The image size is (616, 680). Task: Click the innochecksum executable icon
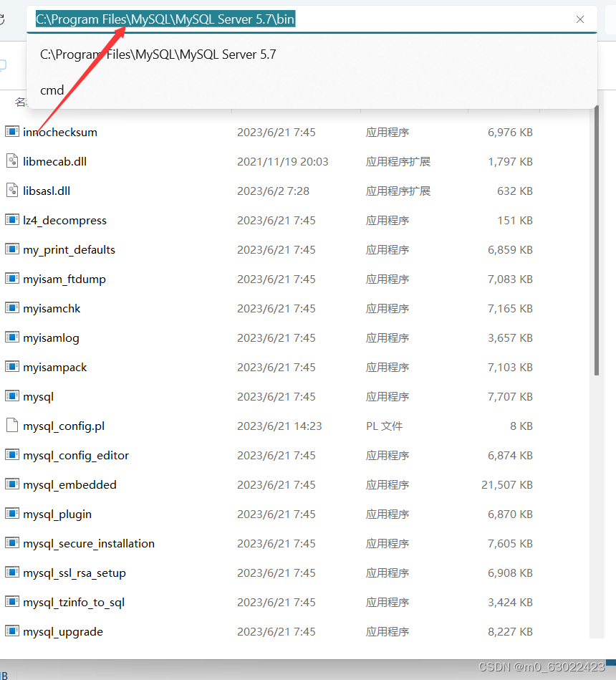12,132
